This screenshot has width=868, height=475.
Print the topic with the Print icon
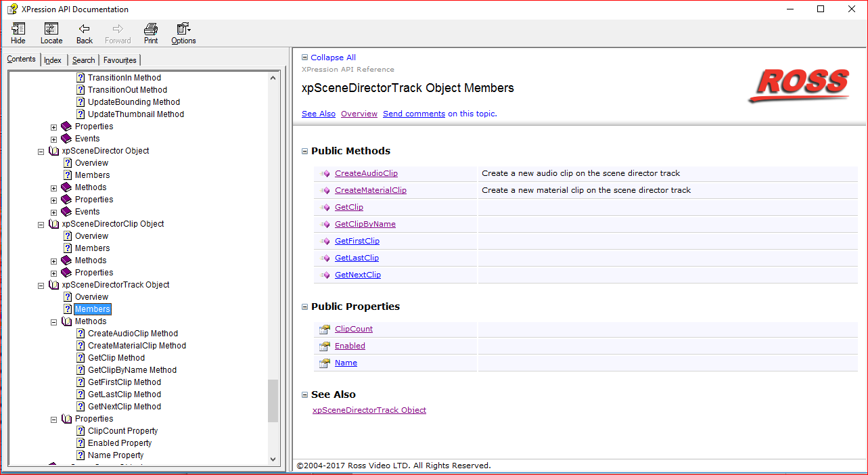pyautogui.click(x=151, y=29)
